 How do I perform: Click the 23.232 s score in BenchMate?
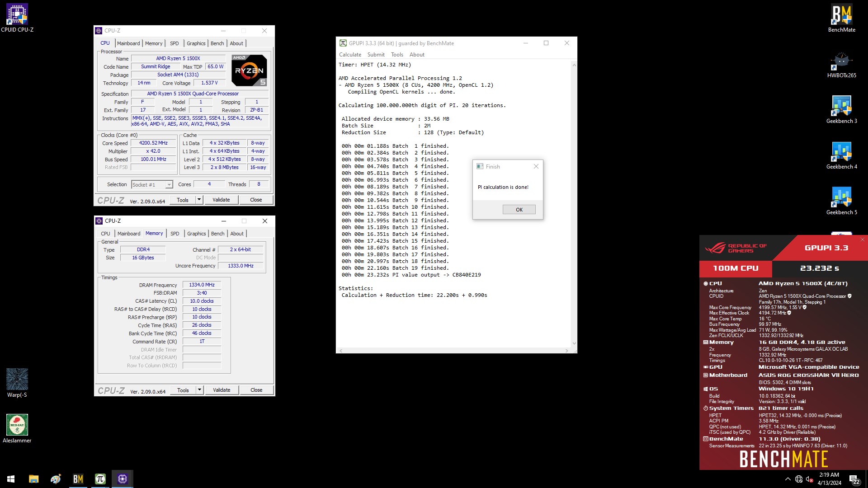[x=819, y=268]
